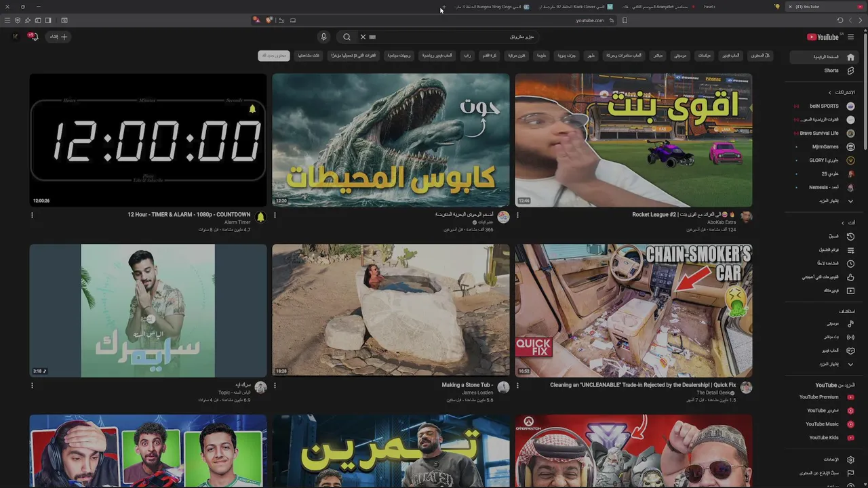
Task: Open the Alarm Timer channel avatar
Action: (260, 217)
